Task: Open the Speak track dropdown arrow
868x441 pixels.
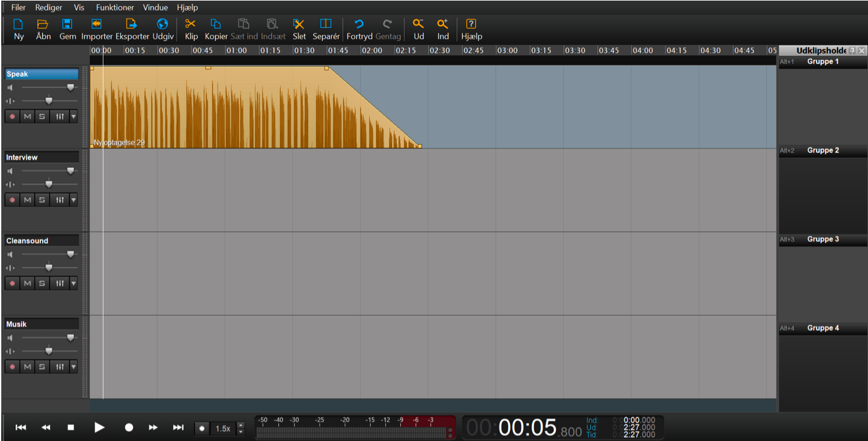Action: [x=74, y=116]
